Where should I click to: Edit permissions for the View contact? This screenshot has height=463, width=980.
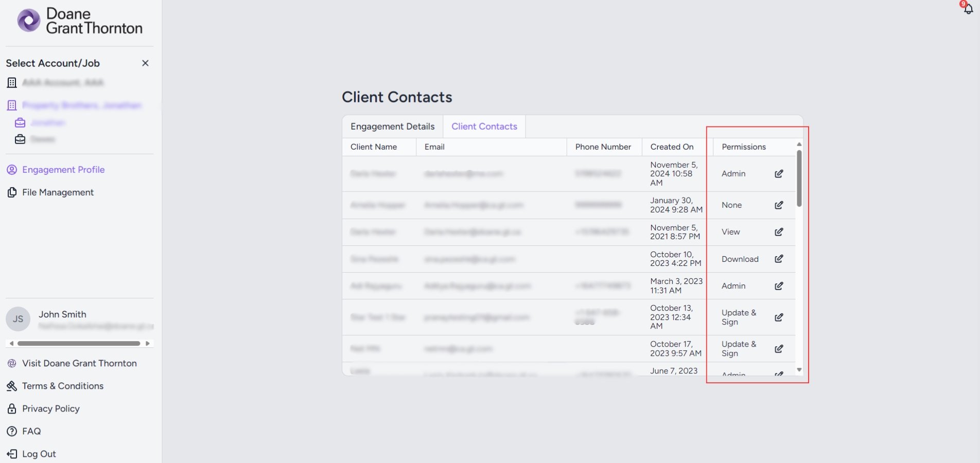[779, 232]
